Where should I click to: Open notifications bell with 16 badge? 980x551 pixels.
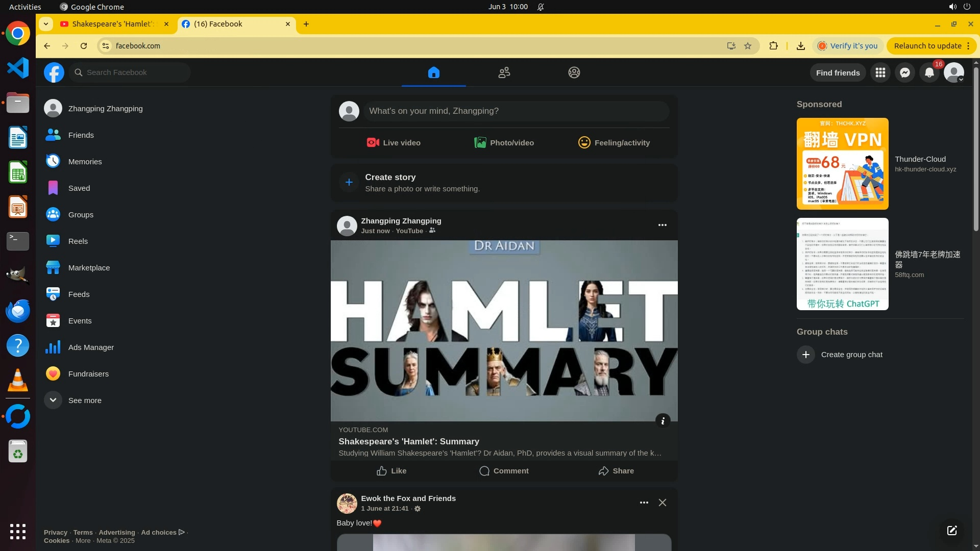click(x=929, y=73)
